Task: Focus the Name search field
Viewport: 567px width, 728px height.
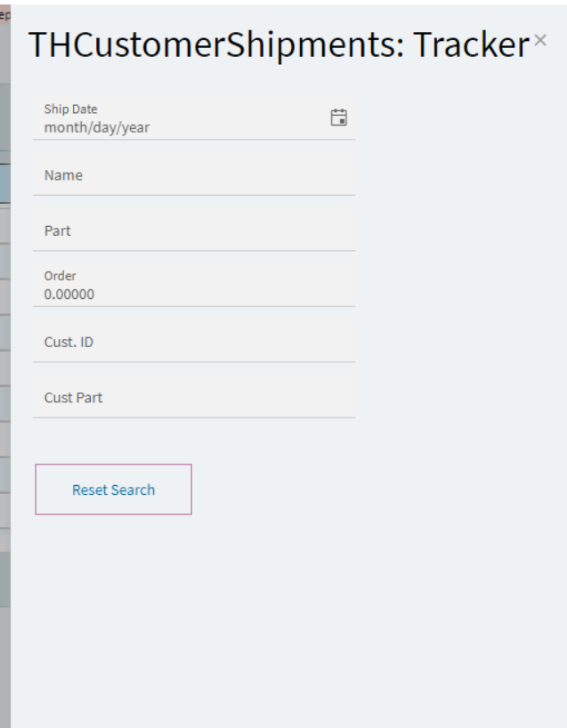Action: [x=194, y=174]
